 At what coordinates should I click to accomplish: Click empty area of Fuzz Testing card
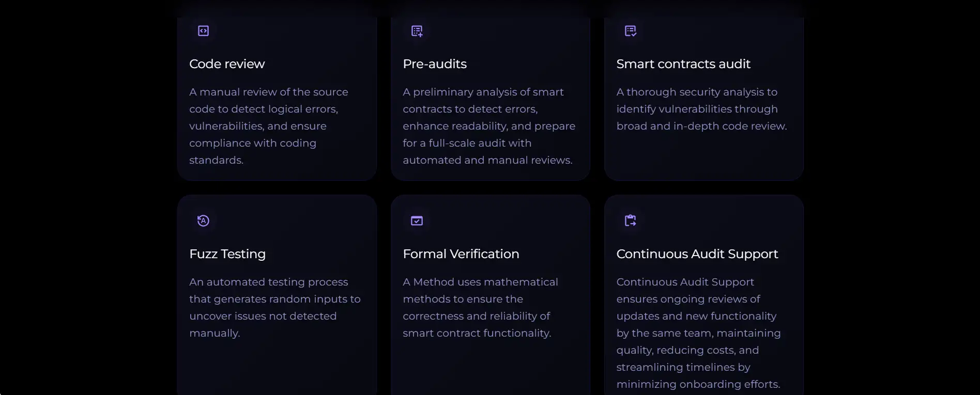(277, 369)
